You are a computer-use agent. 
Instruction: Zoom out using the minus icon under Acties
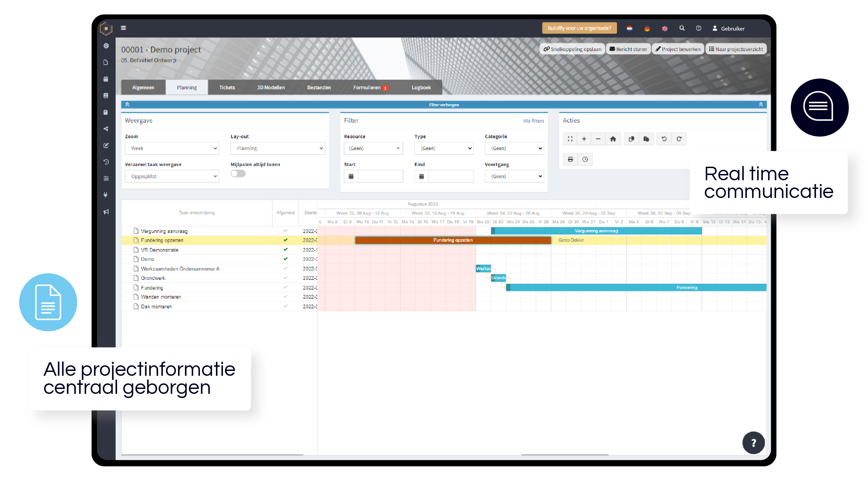(x=598, y=139)
